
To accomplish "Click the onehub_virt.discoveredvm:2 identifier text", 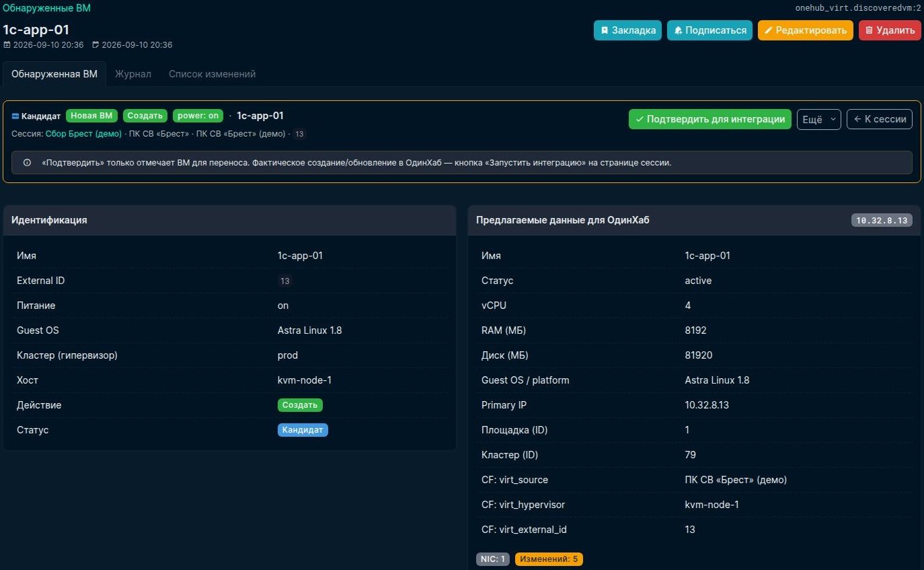I will point(857,8).
